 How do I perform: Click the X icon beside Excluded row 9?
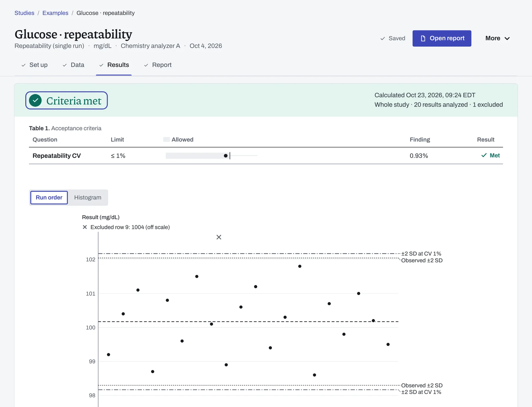point(85,227)
